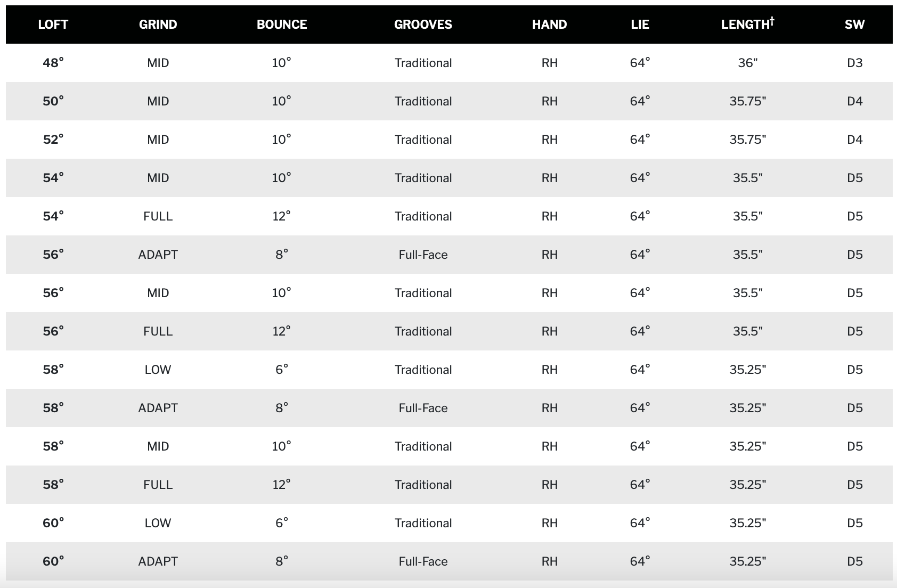Click the GROOVES column header

click(x=423, y=24)
